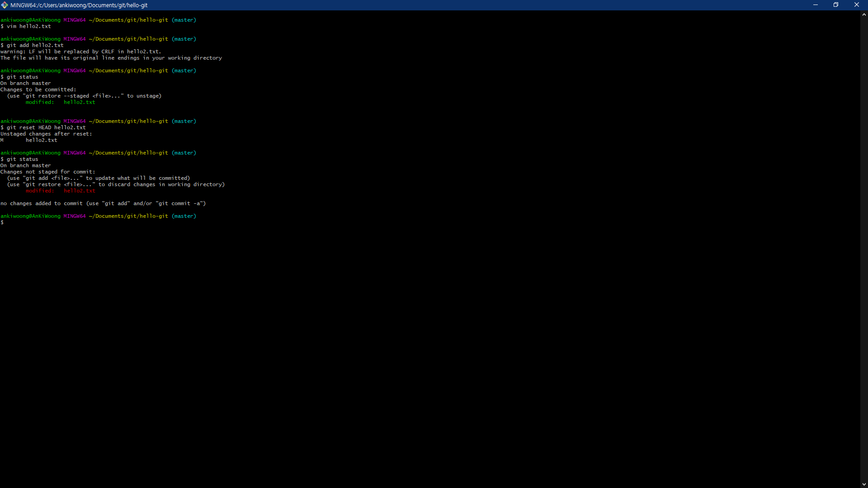Click the Git Bash title bar icon
The image size is (868, 488).
5,5
